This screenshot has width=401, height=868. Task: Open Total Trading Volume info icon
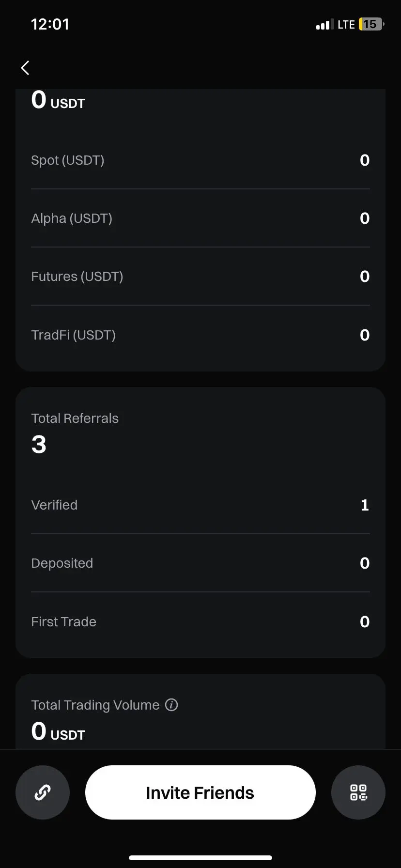171,705
